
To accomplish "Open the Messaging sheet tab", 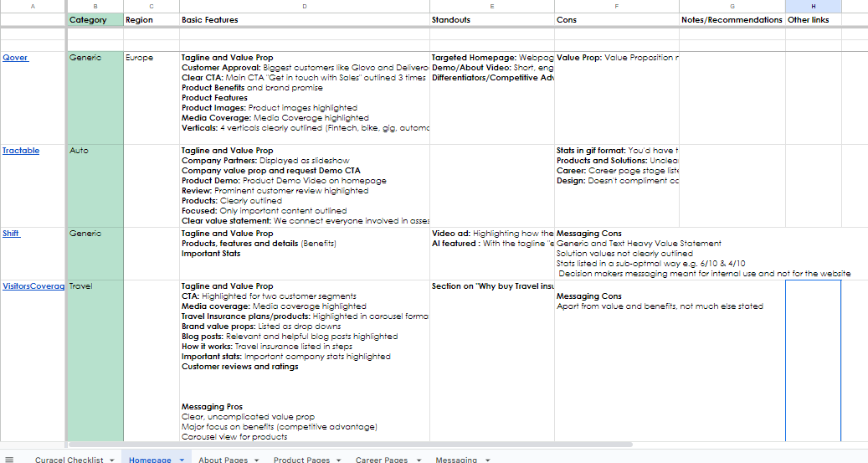I will pyautogui.click(x=456, y=459).
